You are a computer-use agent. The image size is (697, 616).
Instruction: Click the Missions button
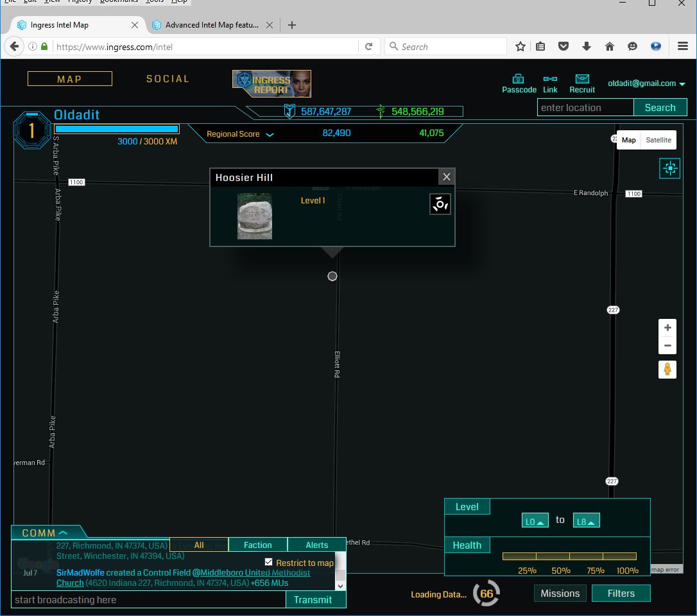click(x=560, y=594)
